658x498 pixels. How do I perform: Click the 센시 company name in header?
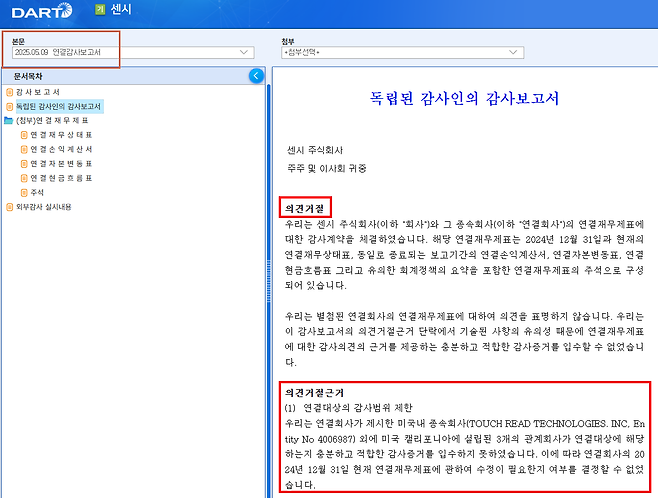[x=120, y=10]
